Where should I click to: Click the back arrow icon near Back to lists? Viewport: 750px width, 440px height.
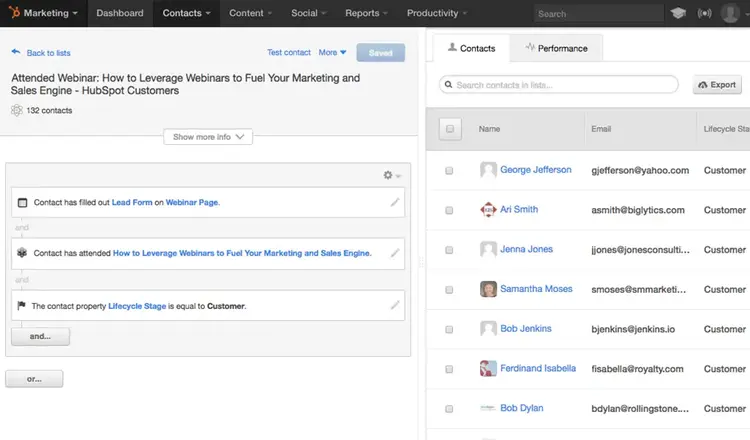(x=16, y=52)
